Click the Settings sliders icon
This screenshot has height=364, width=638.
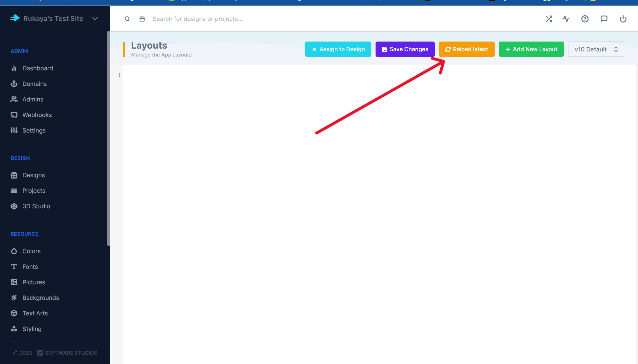tap(14, 131)
